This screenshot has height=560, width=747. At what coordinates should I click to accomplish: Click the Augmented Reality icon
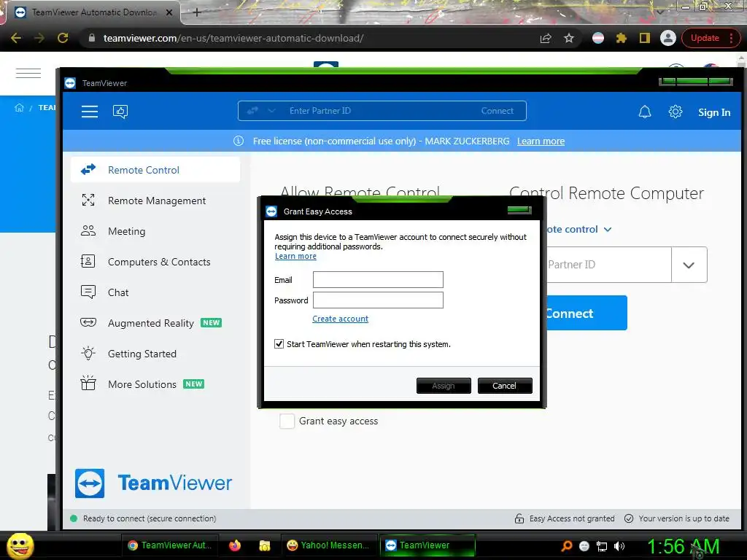[88, 322]
